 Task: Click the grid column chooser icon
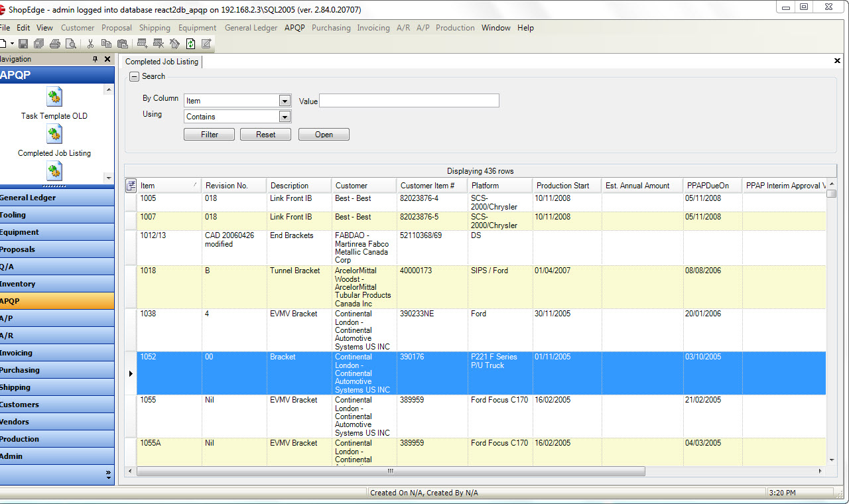[131, 186]
